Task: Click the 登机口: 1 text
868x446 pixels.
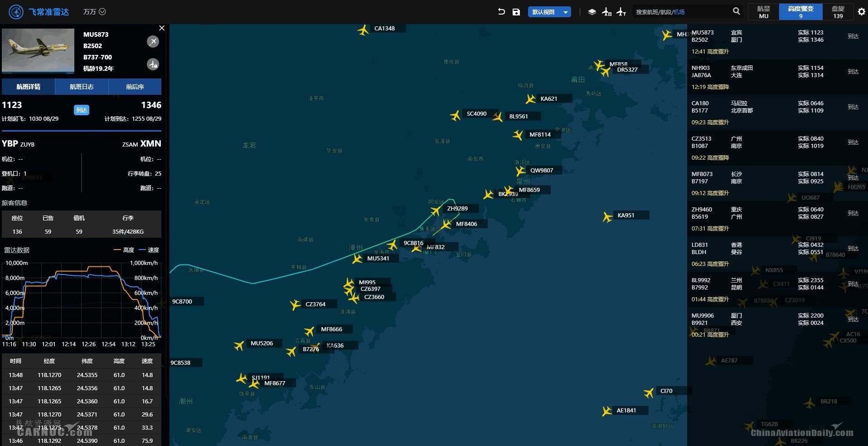Action: click(x=14, y=174)
